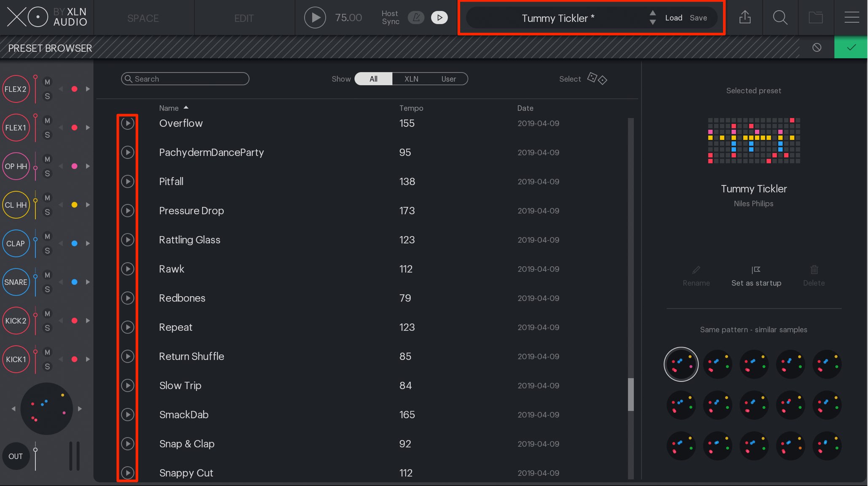Preview the Rawk preset
Image resolution: width=868 pixels, height=486 pixels.
point(127,269)
